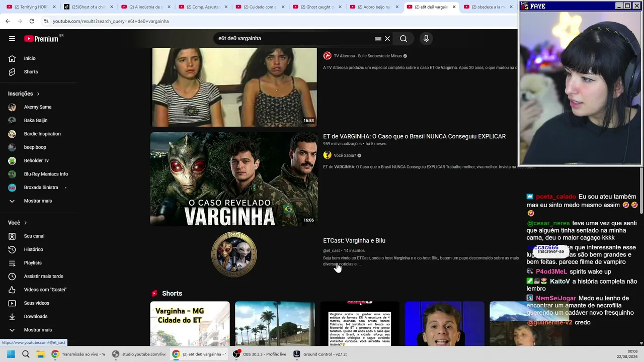
Task: Click the browser address bar URL
Action: [x=111, y=21]
